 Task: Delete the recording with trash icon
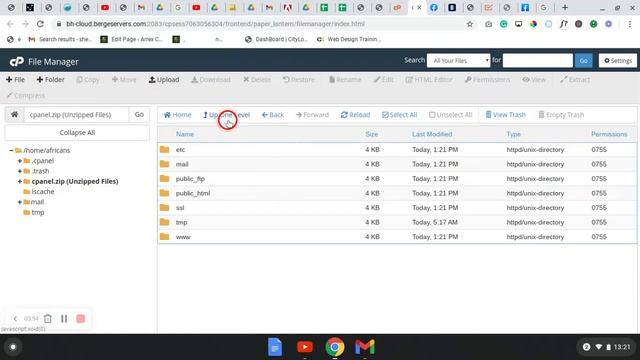click(48, 319)
